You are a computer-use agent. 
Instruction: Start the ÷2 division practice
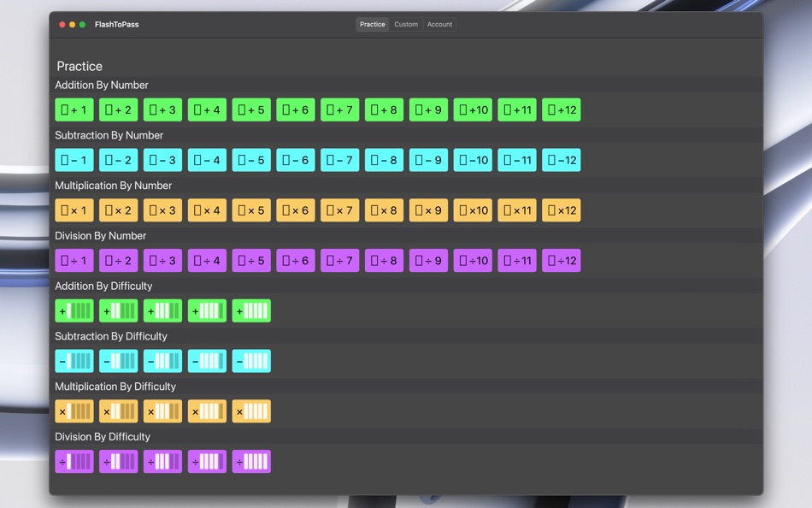pos(119,261)
